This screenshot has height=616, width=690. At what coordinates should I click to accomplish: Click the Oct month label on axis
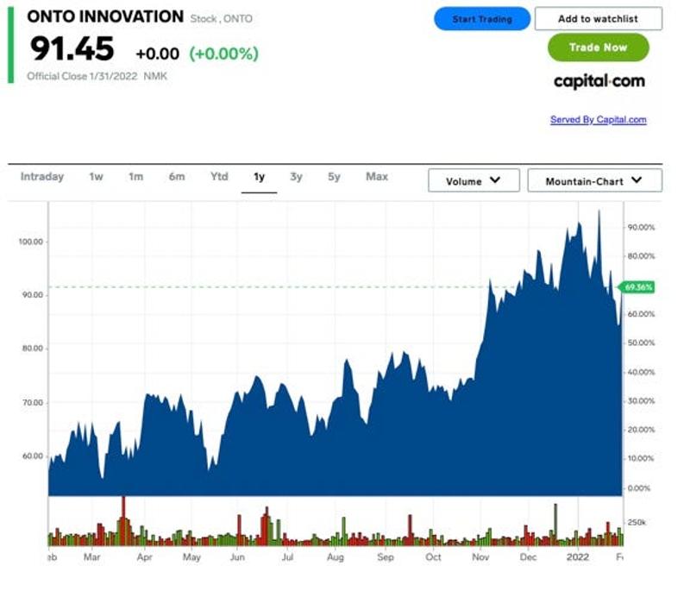click(x=434, y=557)
